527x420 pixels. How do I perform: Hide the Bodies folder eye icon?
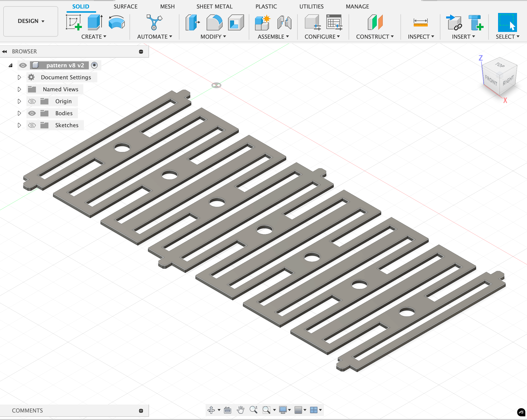coord(32,113)
